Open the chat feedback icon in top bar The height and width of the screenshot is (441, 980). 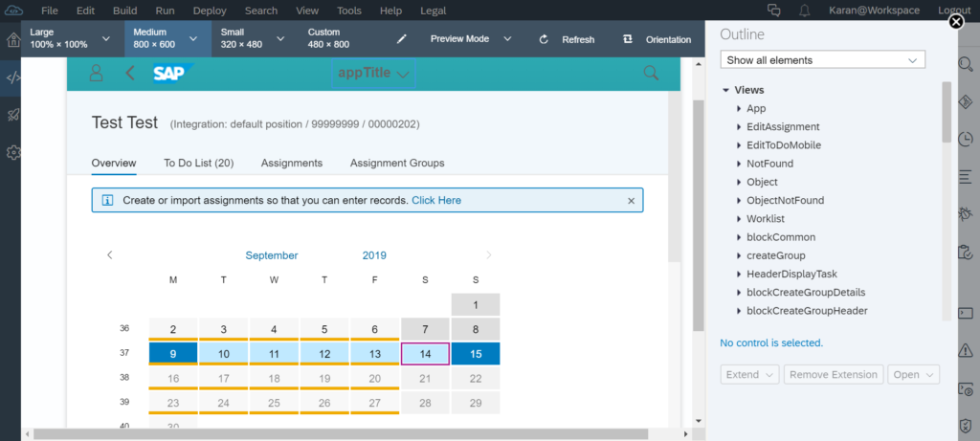click(x=774, y=10)
